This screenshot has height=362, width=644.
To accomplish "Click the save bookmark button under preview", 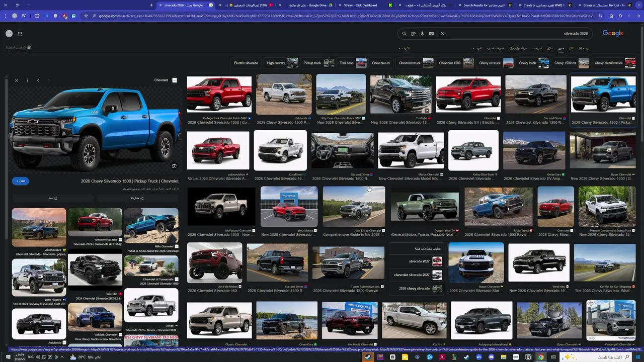I will click(x=53, y=198).
